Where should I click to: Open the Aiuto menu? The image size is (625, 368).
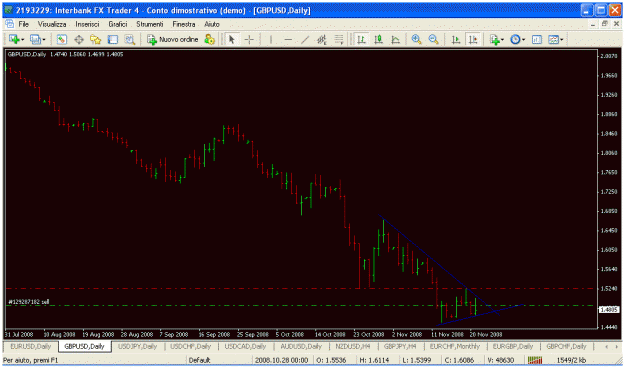click(x=212, y=24)
